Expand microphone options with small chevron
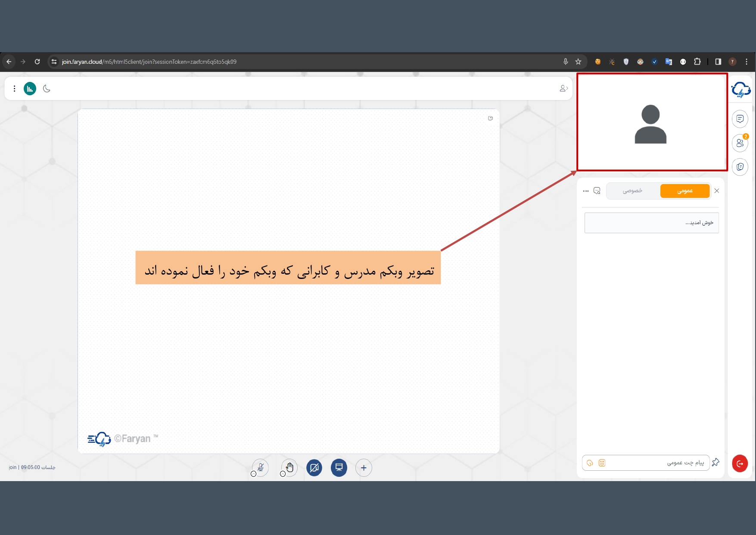Image resolution: width=756 pixels, height=535 pixels. click(x=253, y=474)
